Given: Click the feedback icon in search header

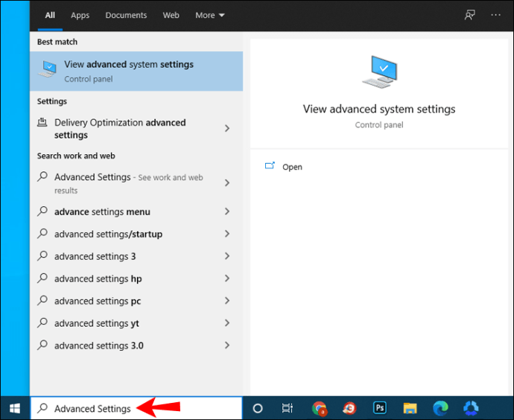Looking at the screenshot, I should pyautogui.click(x=469, y=15).
